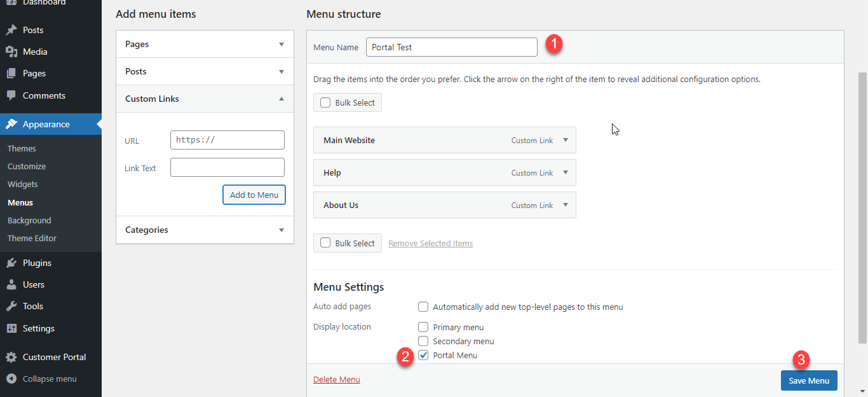Image resolution: width=868 pixels, height=397 pixels.
Task: Click the Add to Menu button
Action: 254,195
